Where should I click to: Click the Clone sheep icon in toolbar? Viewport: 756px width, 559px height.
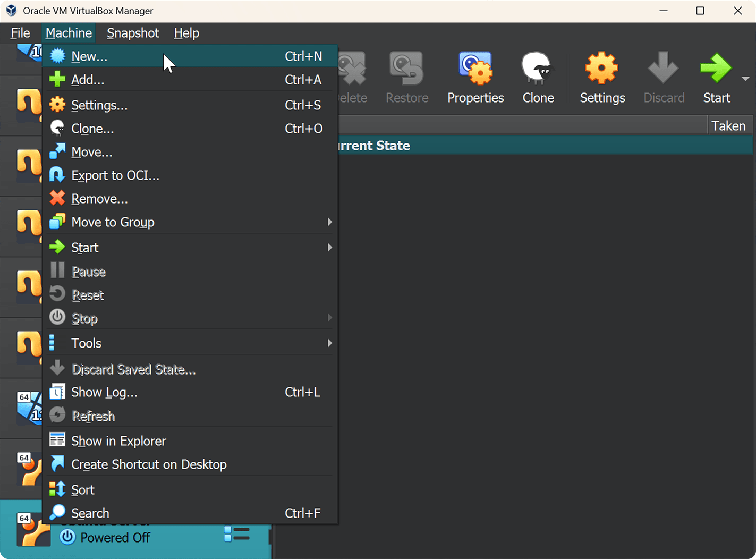pos(538,78)
